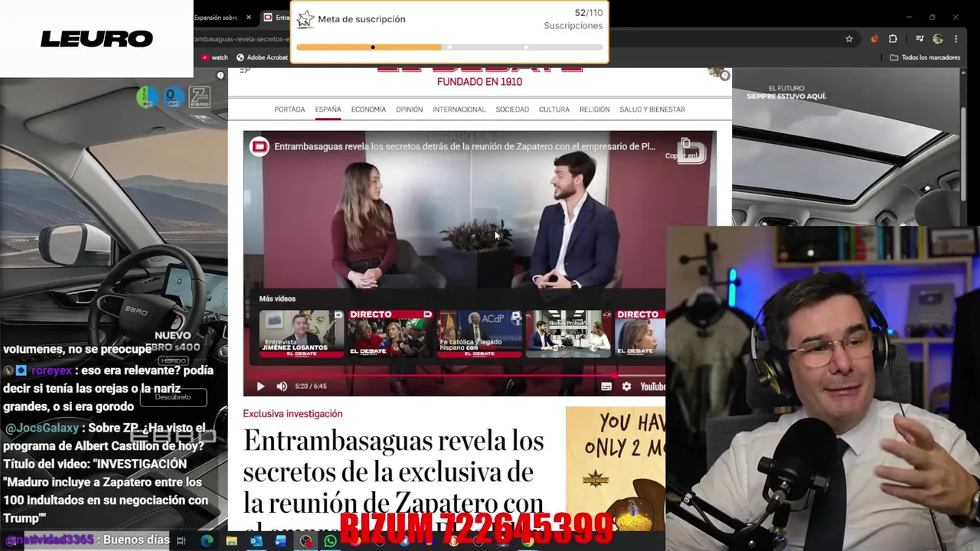
Task: Open the 'watch' YouTube bookmark
Action: [x=214, y=57]
